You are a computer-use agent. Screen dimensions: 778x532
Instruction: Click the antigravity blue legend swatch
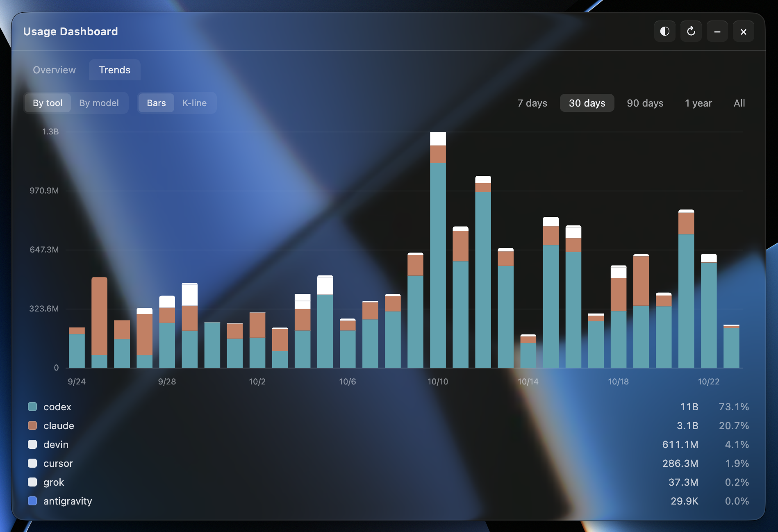(32, 501)
